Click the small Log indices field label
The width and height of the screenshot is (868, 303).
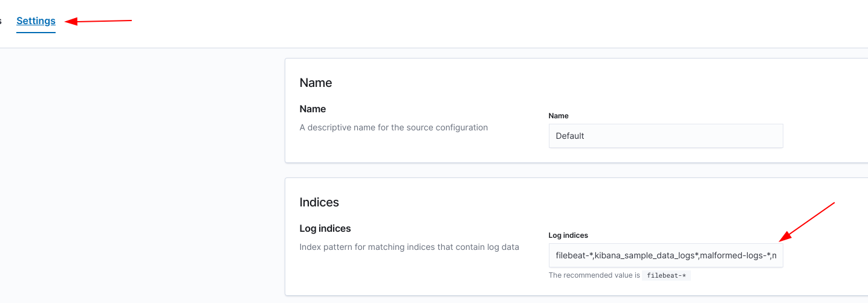click(568, 235)
